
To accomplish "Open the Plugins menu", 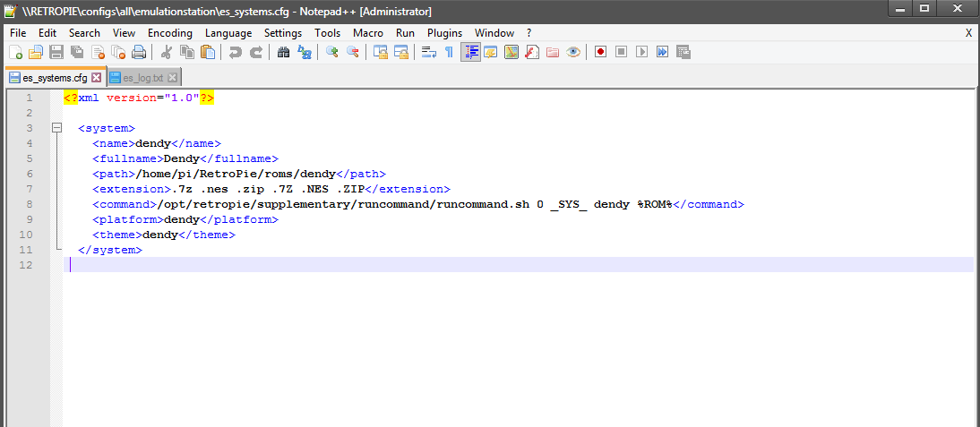I will (x=445, y=33).
